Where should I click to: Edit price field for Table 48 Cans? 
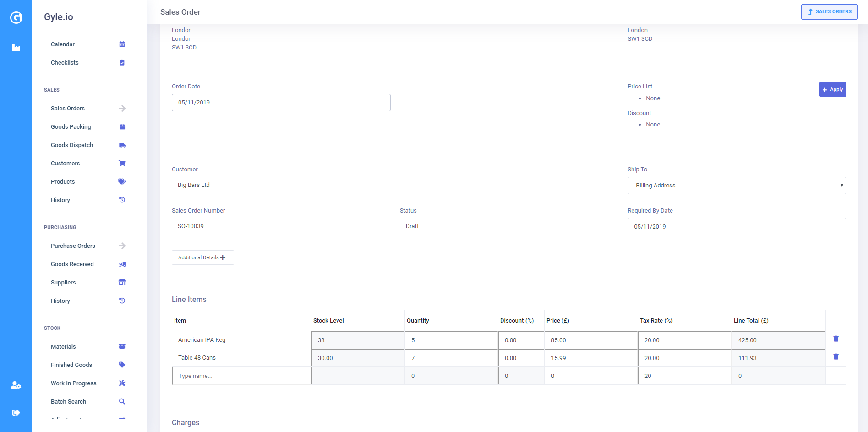[591, 358]
